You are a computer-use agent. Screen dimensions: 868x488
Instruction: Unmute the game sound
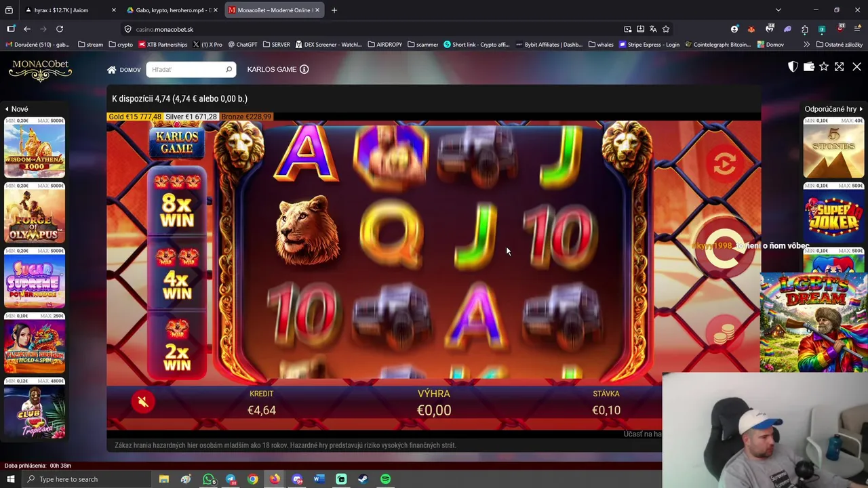click(x=143, y=402)
